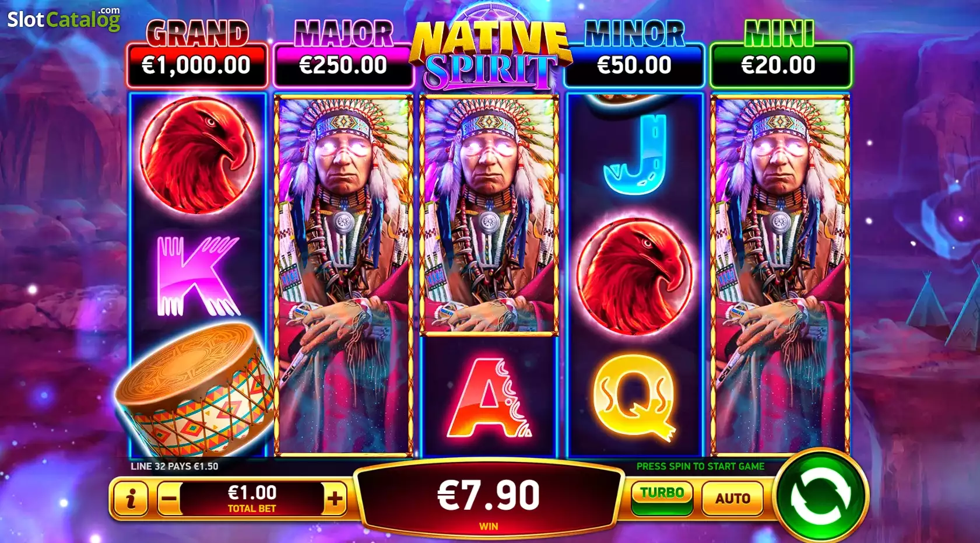Click the Mini jackpot €20.00 panel
The width and height of the screenshot is (980, 543).
[780, 65]
